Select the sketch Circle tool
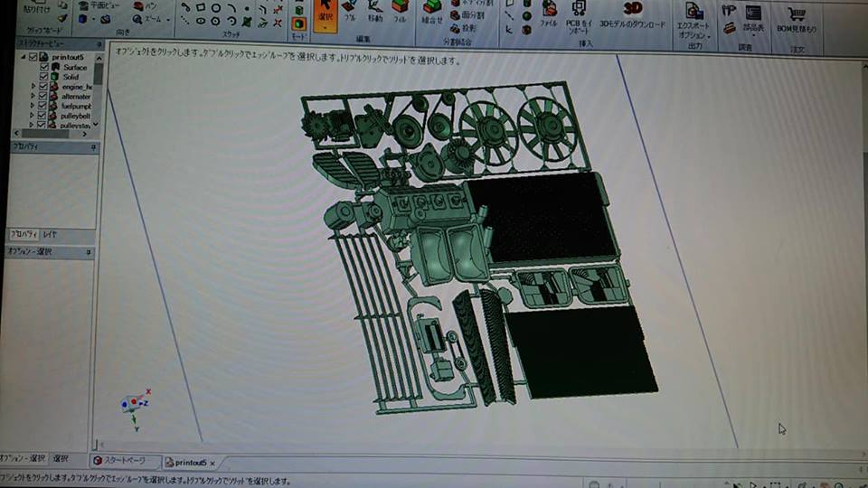The width and height of the screenshot is (868, 488). click(216, 8)
